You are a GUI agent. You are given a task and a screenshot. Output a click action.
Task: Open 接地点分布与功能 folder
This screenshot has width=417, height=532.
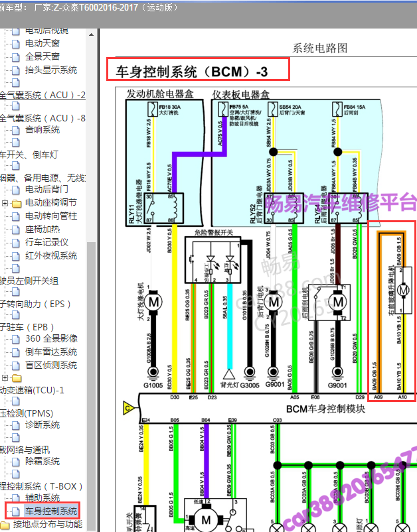[x=48, y=525]
